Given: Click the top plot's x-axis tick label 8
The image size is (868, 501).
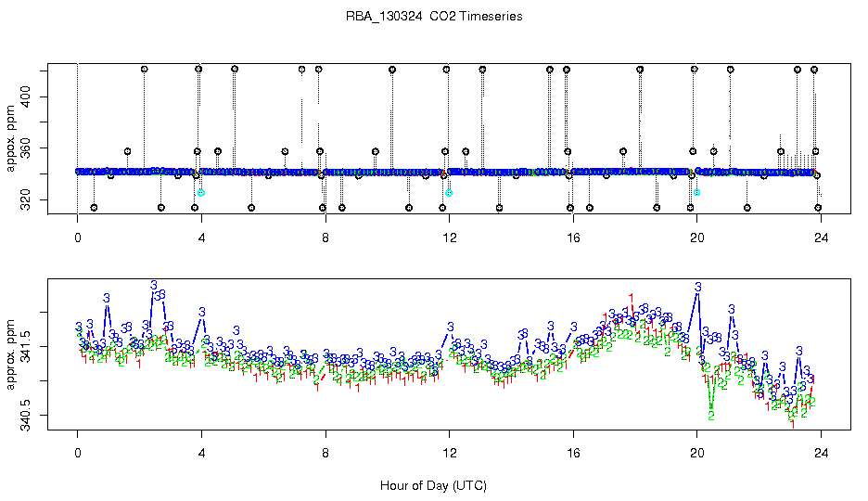Looking at the screenshot, I should pos(325,238).
